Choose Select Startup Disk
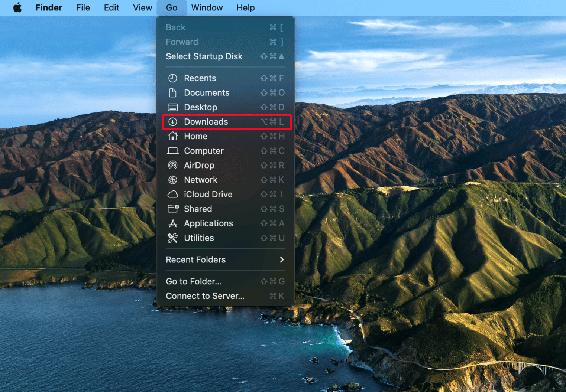Screen dimensions: 566x392 226,56
